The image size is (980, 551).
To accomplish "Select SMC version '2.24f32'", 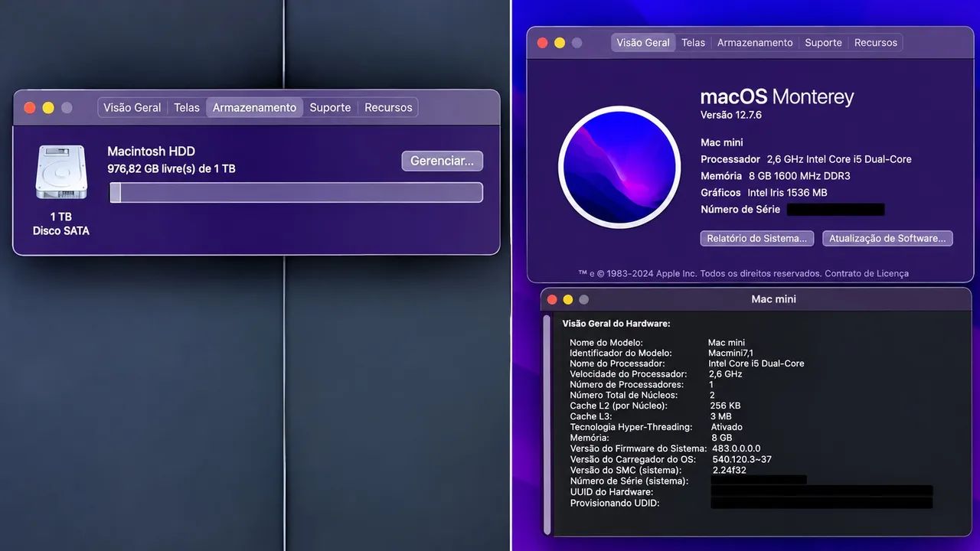I will coord(729,470).
